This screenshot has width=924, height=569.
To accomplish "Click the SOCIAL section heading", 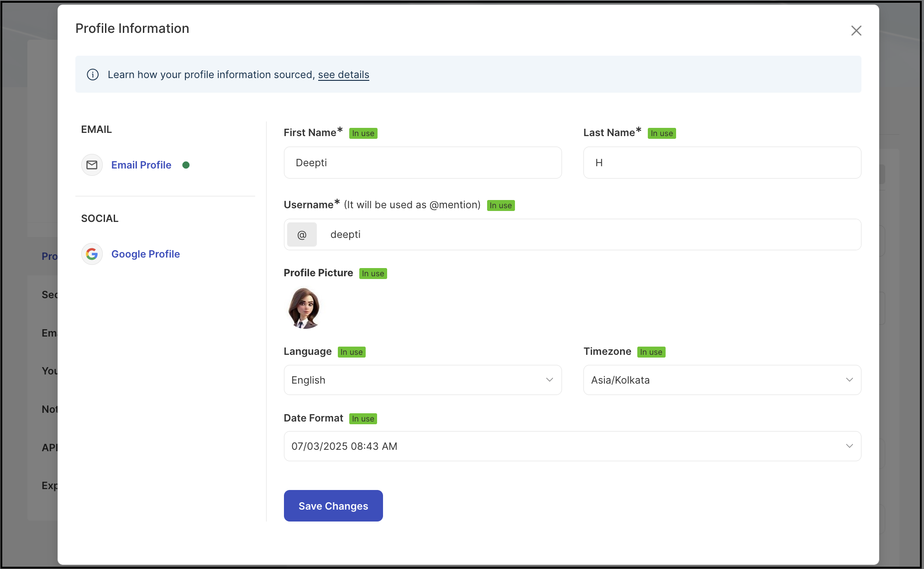I will tap(100, 218).
